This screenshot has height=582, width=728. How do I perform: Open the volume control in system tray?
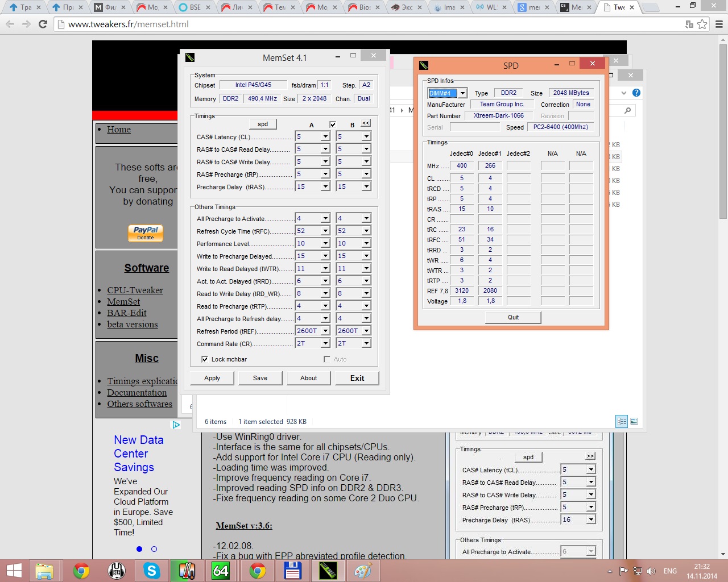pos(651,571)
